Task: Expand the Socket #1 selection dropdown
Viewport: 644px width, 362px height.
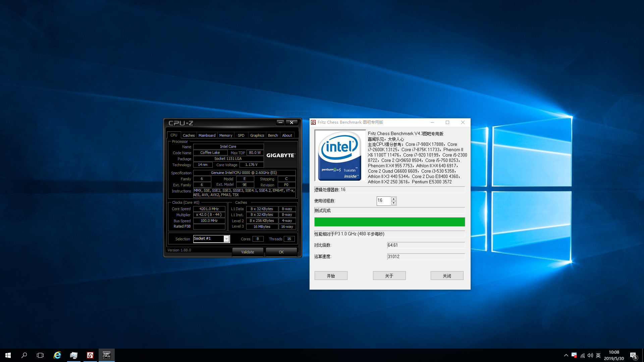Action: click(x=226, y=239)
